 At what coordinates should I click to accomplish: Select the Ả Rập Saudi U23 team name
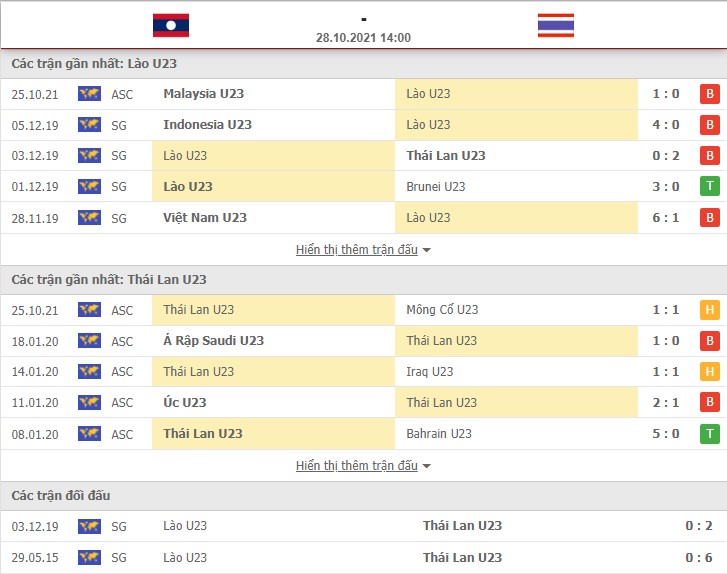pyautogui.click(x=214, y=341)
